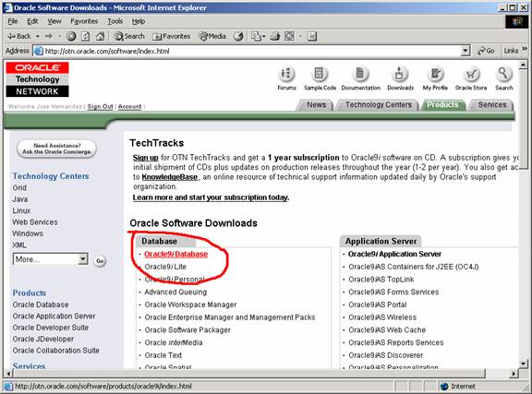
Task: Click the Go button beside address bar
Action: tap(486, 51)
